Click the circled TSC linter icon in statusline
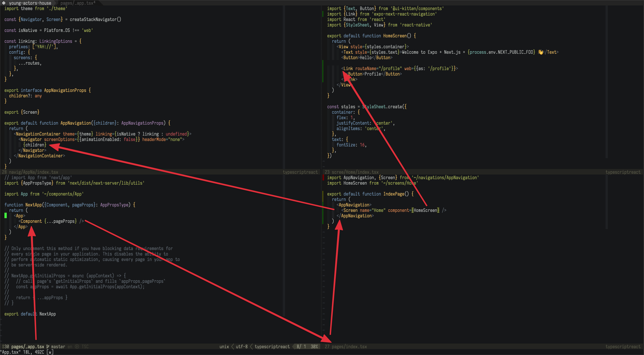 [77, 346]
